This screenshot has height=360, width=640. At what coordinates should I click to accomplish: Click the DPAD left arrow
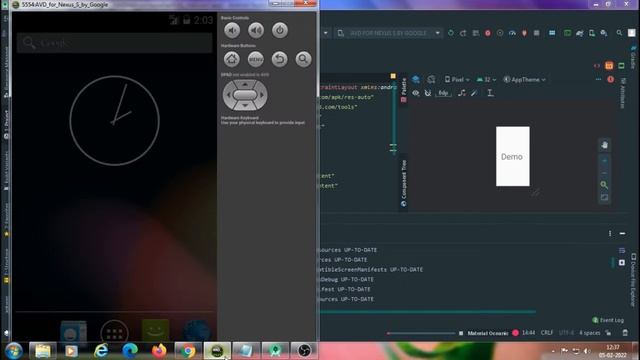228,95
